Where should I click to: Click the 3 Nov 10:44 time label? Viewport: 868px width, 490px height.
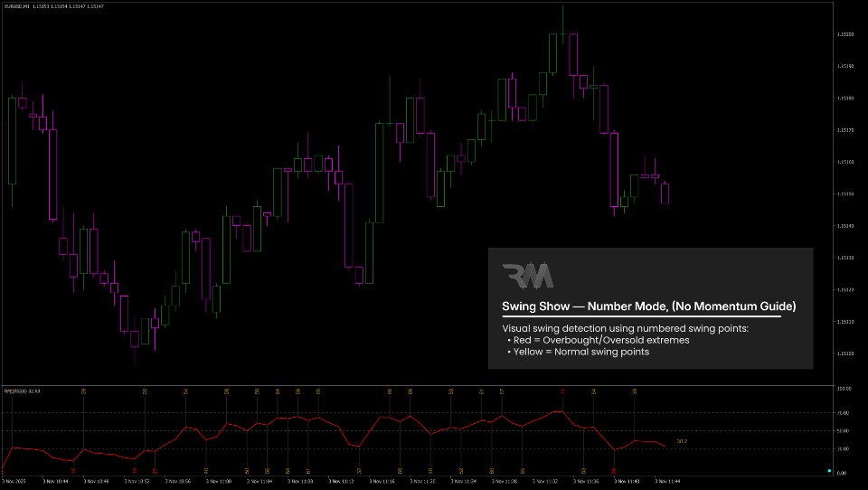[55, 481]
